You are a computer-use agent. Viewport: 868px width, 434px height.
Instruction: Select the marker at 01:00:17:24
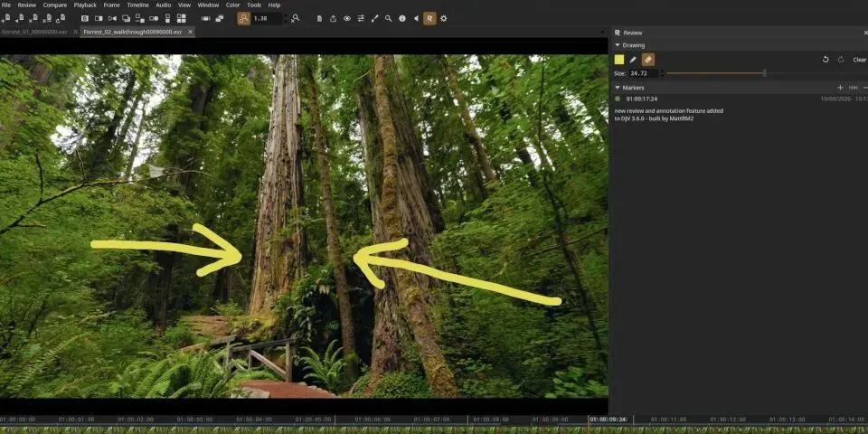741,99
